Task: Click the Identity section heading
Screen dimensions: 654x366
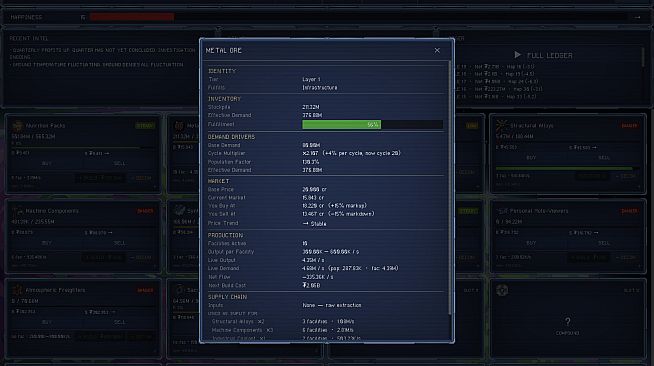Action: click(x=222, y=71)
